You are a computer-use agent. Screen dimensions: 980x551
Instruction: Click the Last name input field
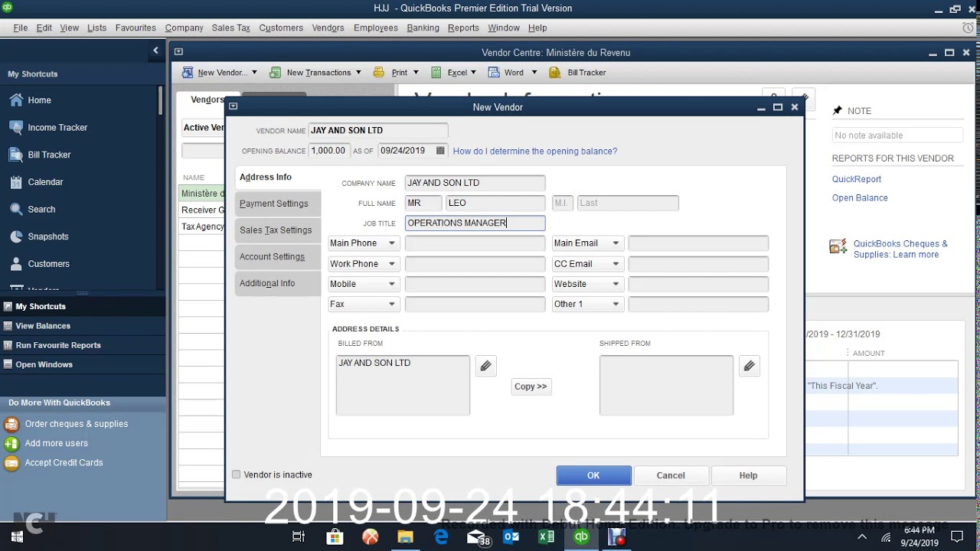[x=628, y=203]
